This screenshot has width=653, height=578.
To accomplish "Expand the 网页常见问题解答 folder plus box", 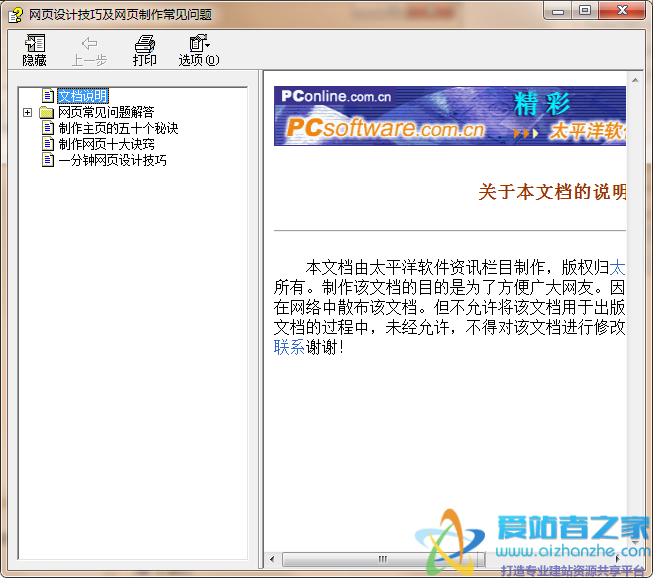I will (x=27, y=112).
